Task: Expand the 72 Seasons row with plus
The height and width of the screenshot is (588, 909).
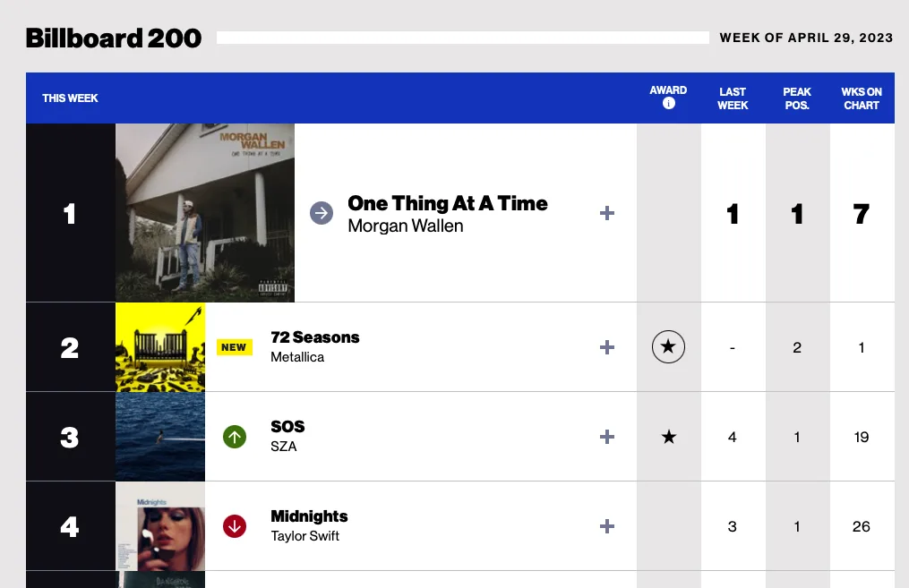Action: point(607,347)
